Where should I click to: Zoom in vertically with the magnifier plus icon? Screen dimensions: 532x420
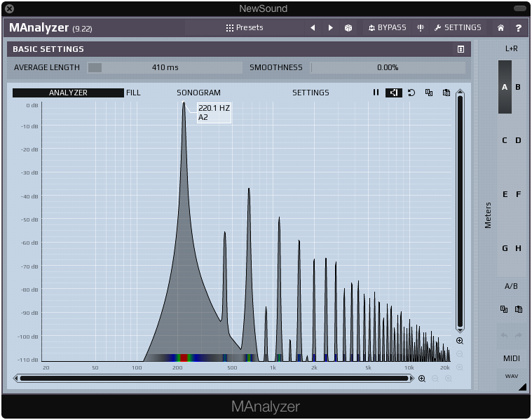[x=460, y=341]
